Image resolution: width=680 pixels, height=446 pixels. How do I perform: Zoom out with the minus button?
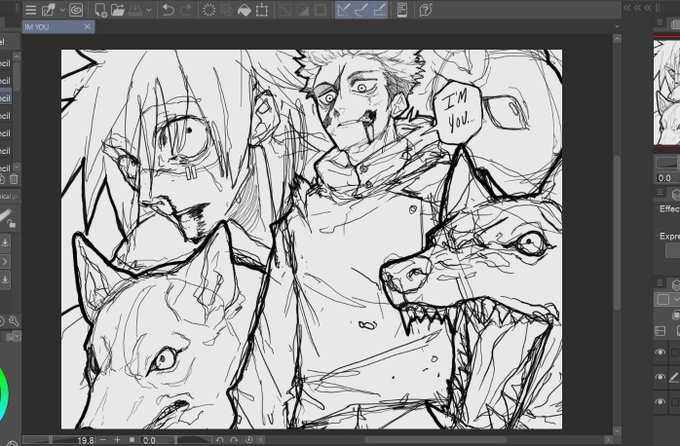103,440
